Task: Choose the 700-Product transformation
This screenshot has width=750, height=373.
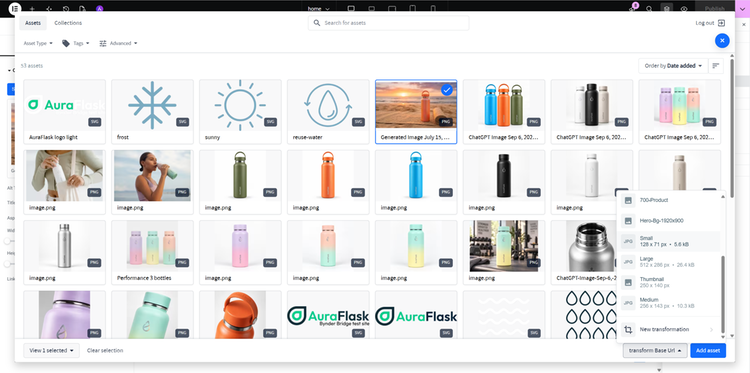Action: coord(671,200)
